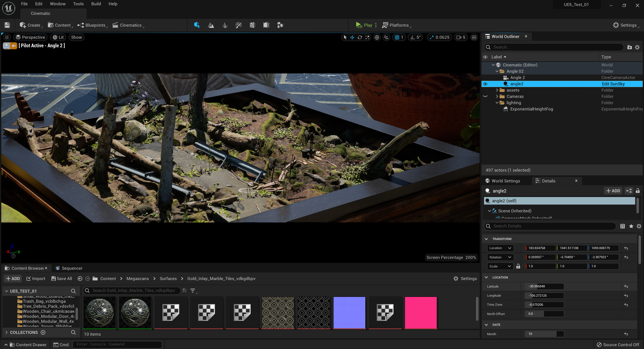
Task: Open viewport hamburger options menu
Action: (x=7, y=37)
